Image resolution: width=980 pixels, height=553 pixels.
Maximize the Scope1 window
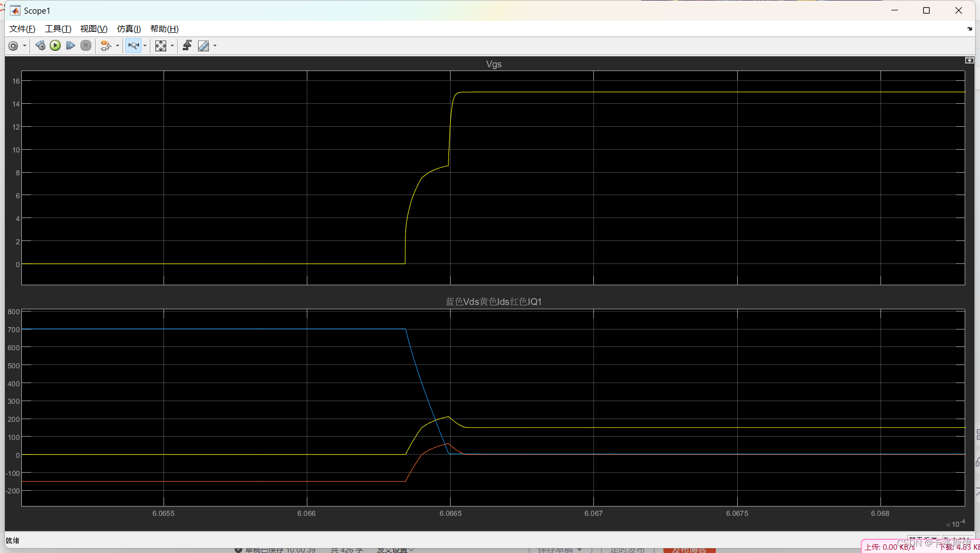[x=926, y=10]
